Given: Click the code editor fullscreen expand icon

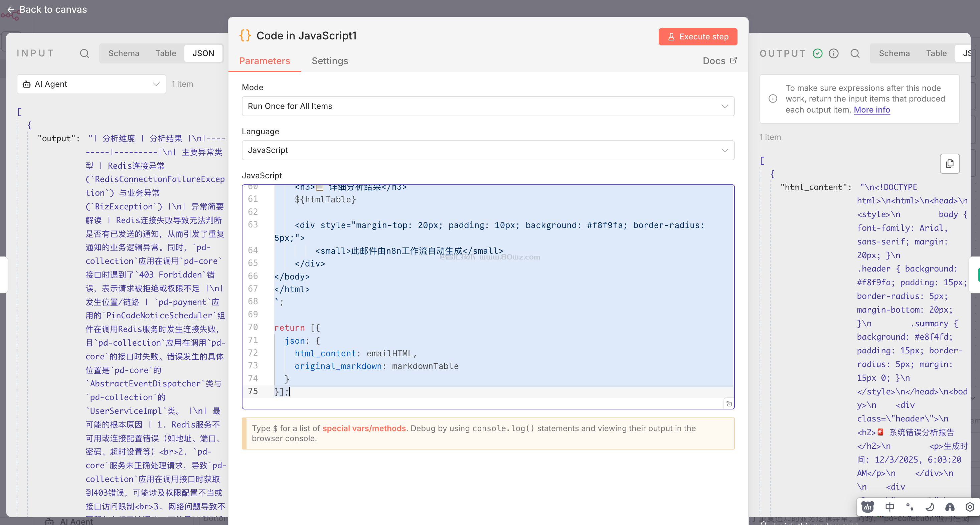Looking at the screenshot, I should pyautogui.click(x=729, y=404).
